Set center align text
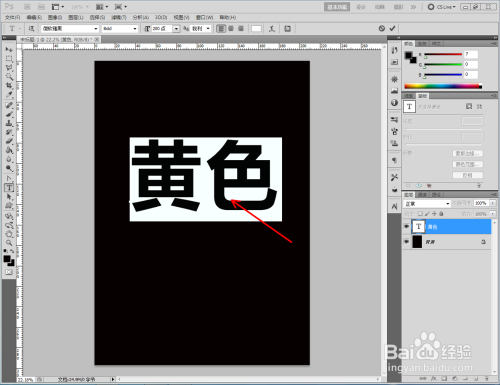This screenshot has height=385, width=500. [231, 29]
